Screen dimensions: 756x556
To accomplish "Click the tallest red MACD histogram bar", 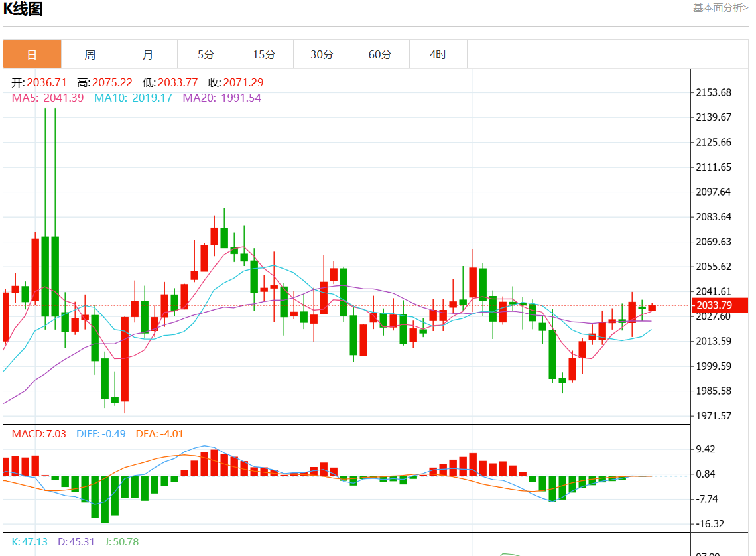I will pos(214,463).
